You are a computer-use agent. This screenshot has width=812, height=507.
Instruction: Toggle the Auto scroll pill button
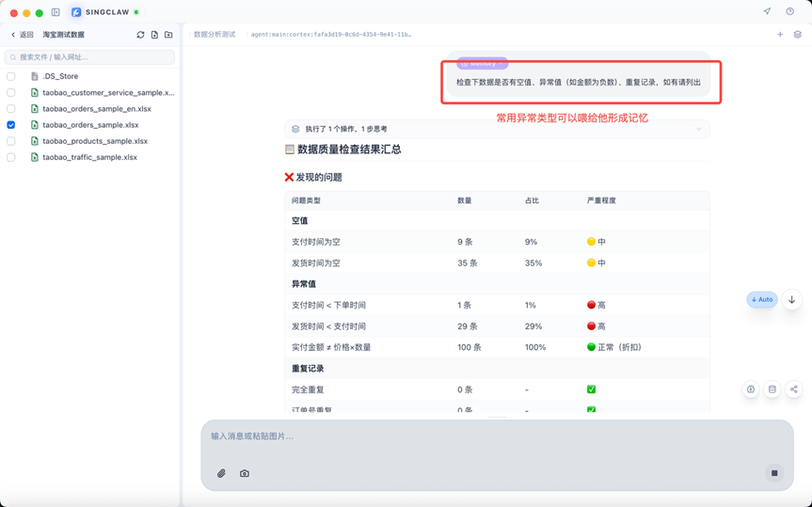coord(762,300)
